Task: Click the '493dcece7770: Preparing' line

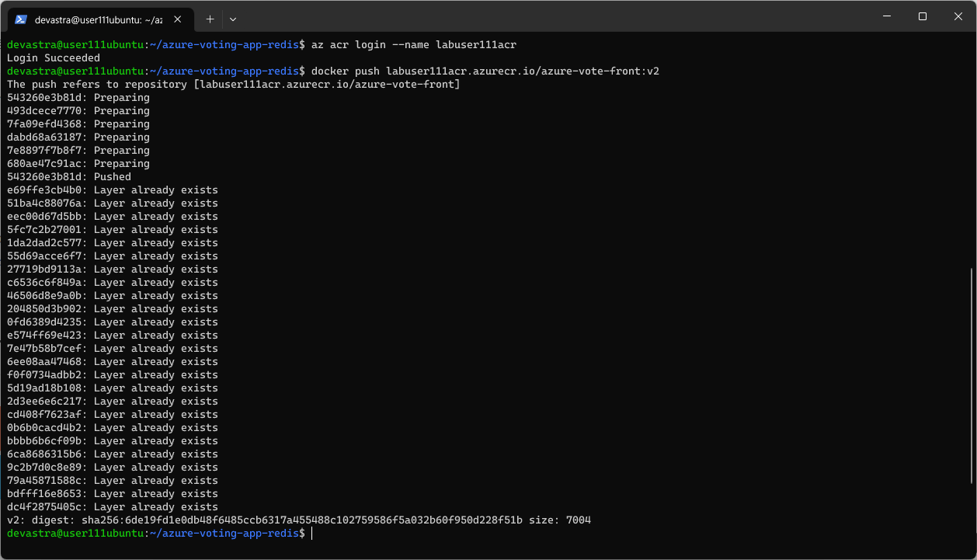Action: point(78,110)
